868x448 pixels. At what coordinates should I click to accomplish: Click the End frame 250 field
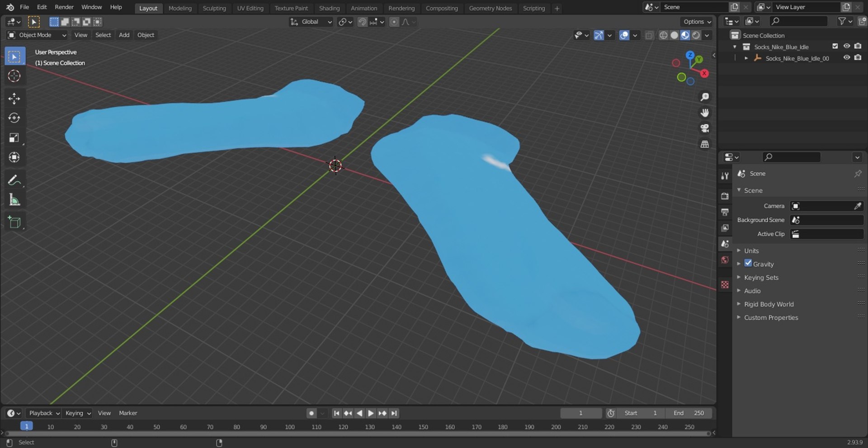(x=689, y=413)
